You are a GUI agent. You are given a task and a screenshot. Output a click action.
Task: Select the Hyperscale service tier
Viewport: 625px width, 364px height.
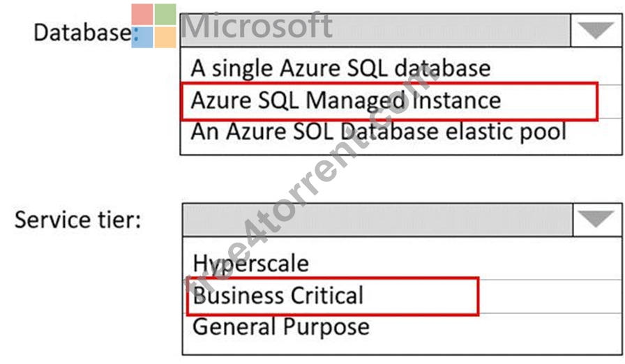coord(250,264)
